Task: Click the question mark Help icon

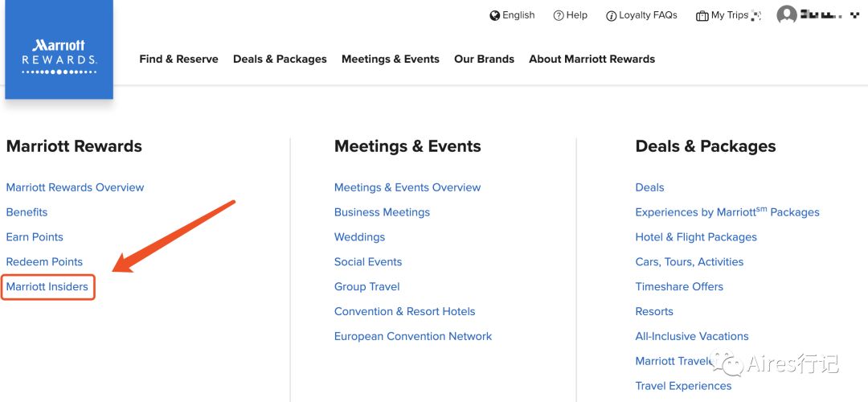Action: (x=559, y=15)
